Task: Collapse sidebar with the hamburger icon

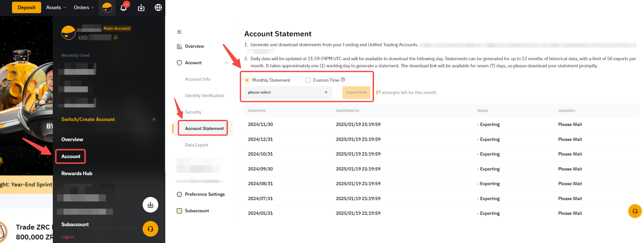Action: [x=180, y=32]
